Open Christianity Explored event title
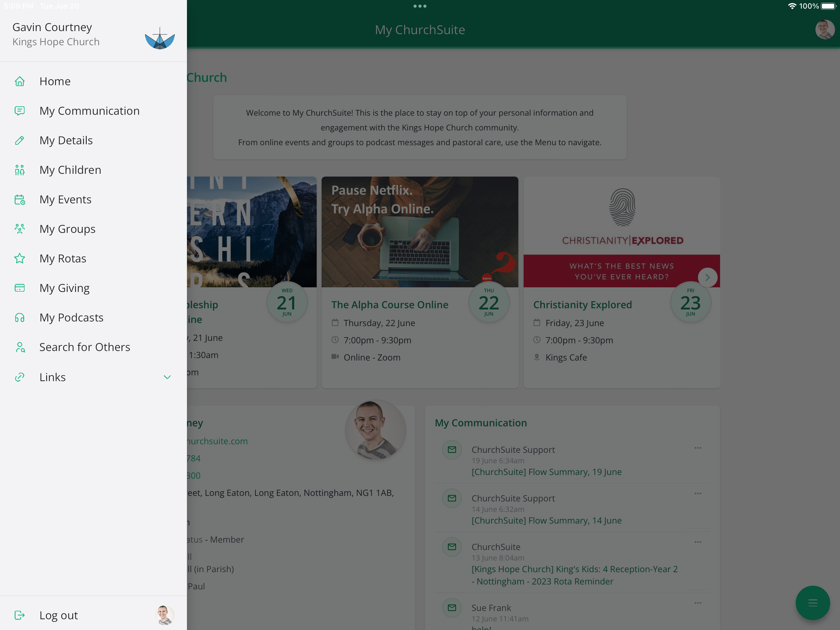 (x=583, y=305)
